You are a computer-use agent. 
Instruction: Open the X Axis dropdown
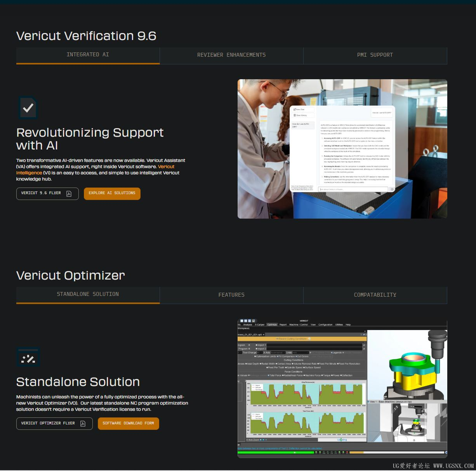click(278, 353)
